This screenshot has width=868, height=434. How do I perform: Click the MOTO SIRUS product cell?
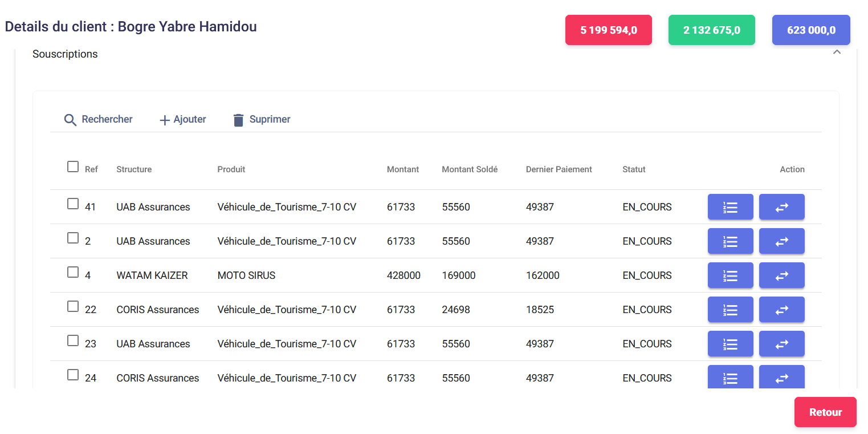click(246, 275)
